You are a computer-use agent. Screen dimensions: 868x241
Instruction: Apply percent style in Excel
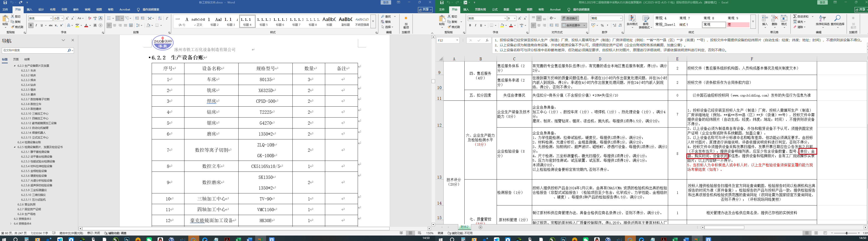pyautogui.click(x=602, y=25)
